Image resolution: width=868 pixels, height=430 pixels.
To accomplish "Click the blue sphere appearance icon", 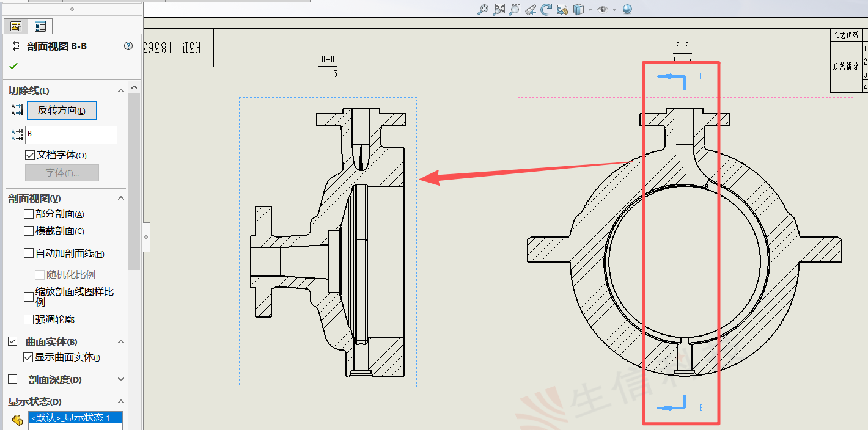I will 627,9.
